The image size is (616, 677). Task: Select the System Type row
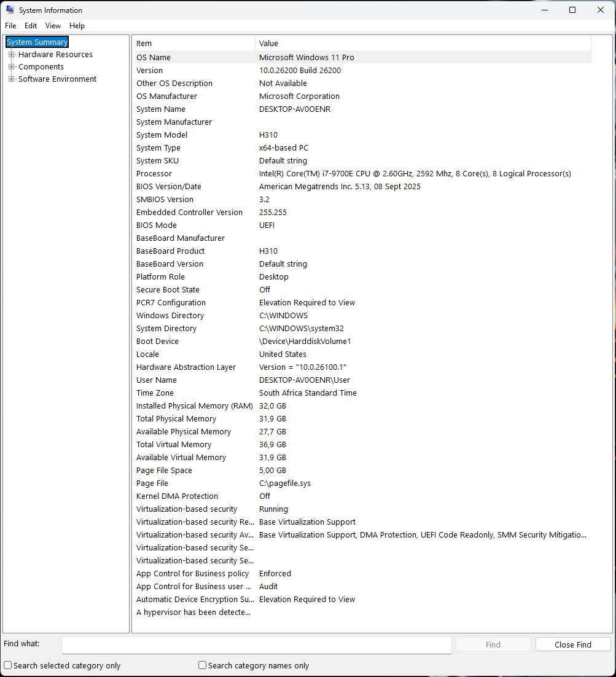pyautogui.click(x=362, y=147)
